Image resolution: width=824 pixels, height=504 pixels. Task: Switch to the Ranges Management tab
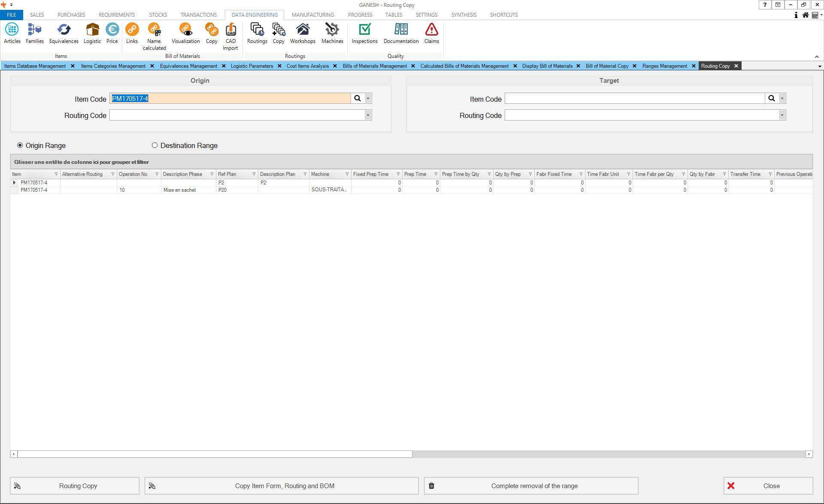(664, 66)
